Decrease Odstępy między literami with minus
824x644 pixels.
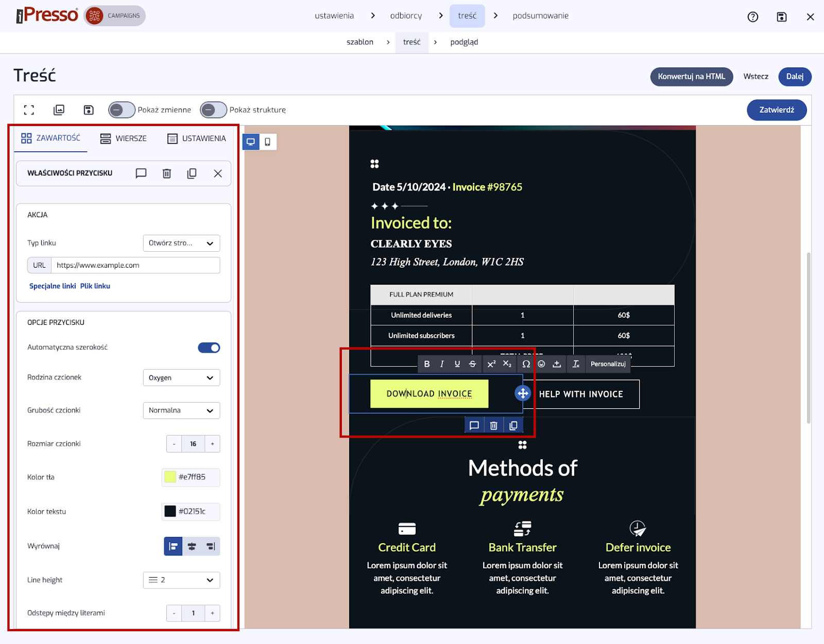point(174,613)
